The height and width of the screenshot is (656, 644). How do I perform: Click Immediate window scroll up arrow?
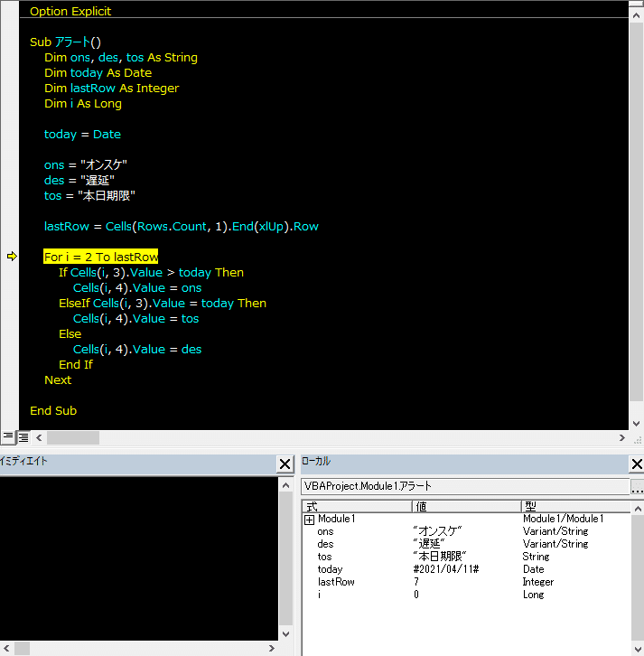[286, 486]
